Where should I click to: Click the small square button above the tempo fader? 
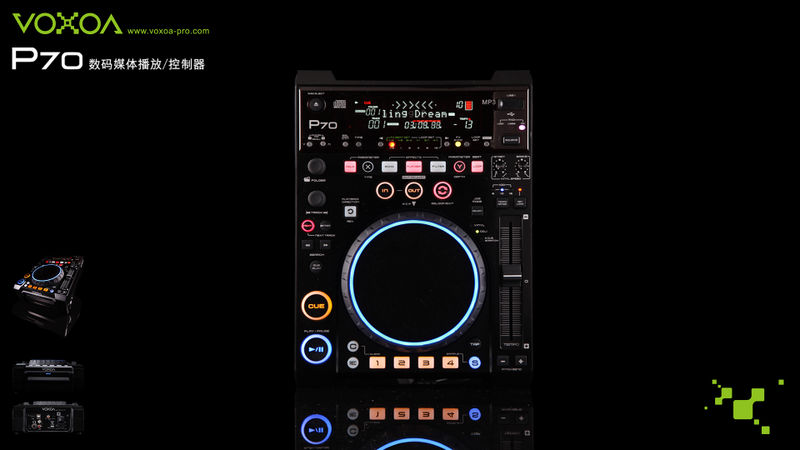[x=526, y=217]
